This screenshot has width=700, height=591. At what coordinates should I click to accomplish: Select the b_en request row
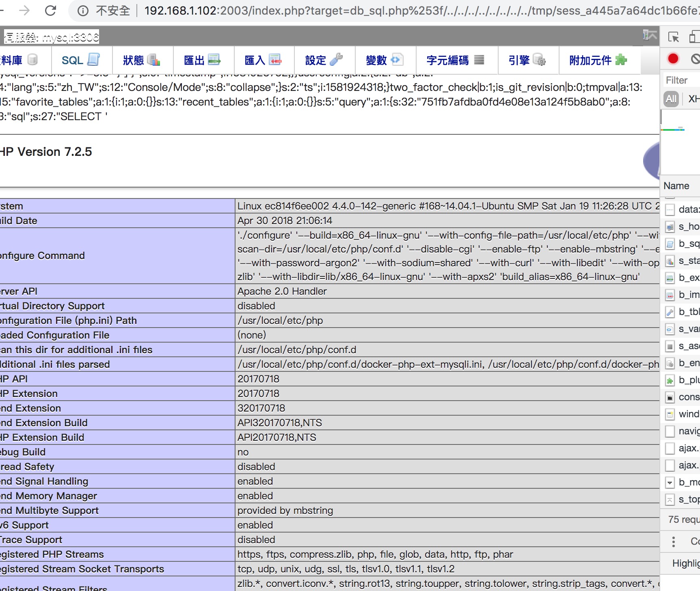[x=681, y=363]
